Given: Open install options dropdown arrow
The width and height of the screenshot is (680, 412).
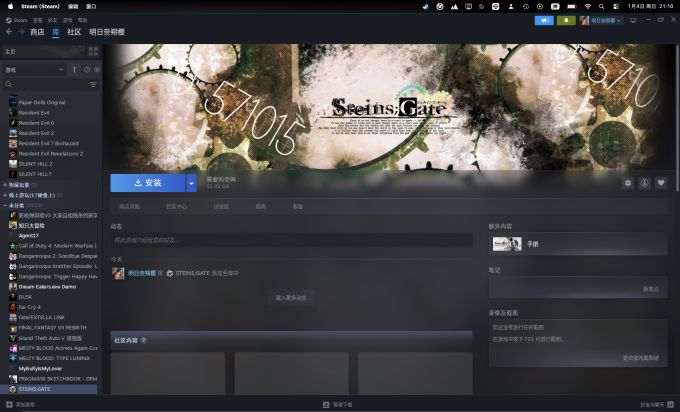Looking at the screenshot, I should 191,183.
